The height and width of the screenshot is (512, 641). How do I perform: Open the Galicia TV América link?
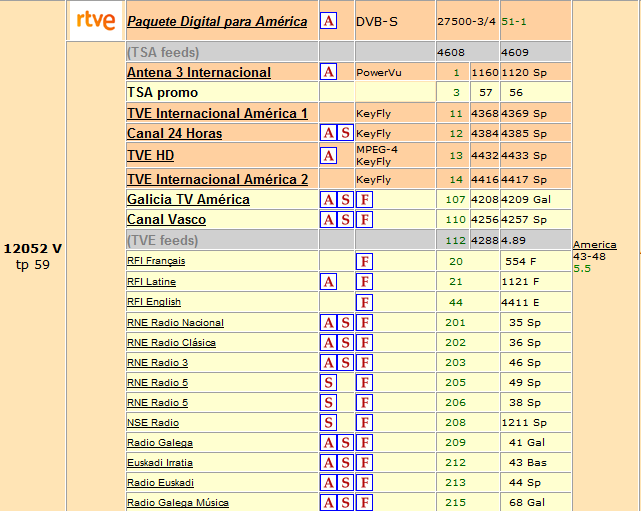[188, 200]
